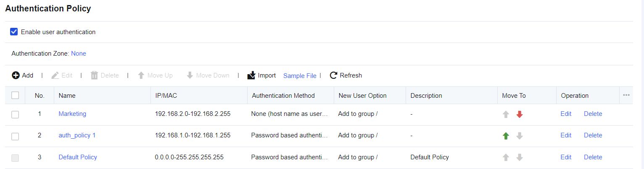Open the Marketing policy name link
The height and width of the screenshot is (169, 644).
tap(72, 114)
